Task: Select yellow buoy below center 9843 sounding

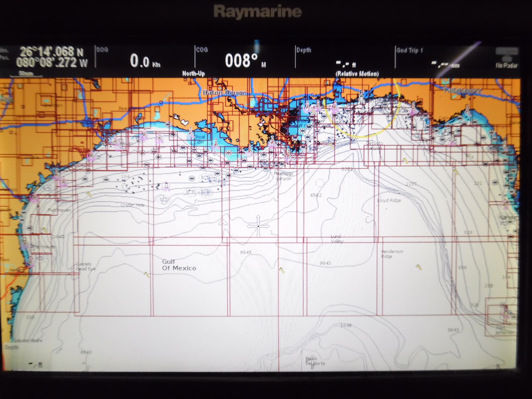Action: [x=281, y=270]
